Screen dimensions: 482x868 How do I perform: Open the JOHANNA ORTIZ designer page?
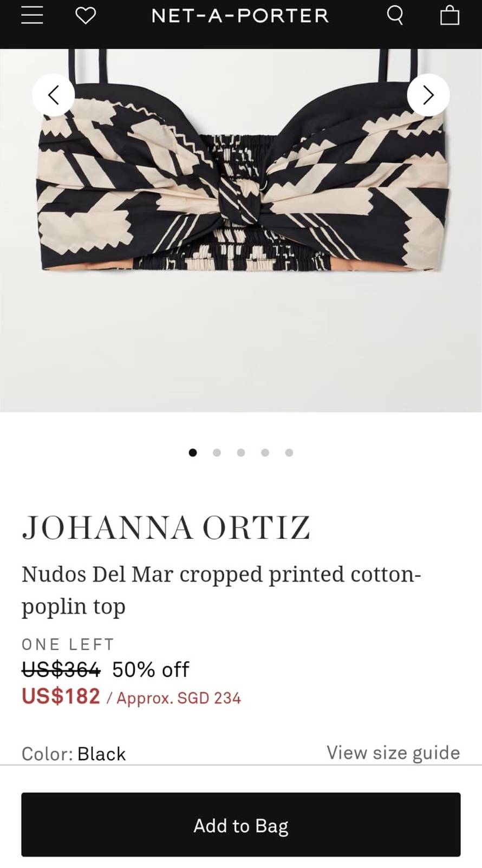click(x=166, y=528)
